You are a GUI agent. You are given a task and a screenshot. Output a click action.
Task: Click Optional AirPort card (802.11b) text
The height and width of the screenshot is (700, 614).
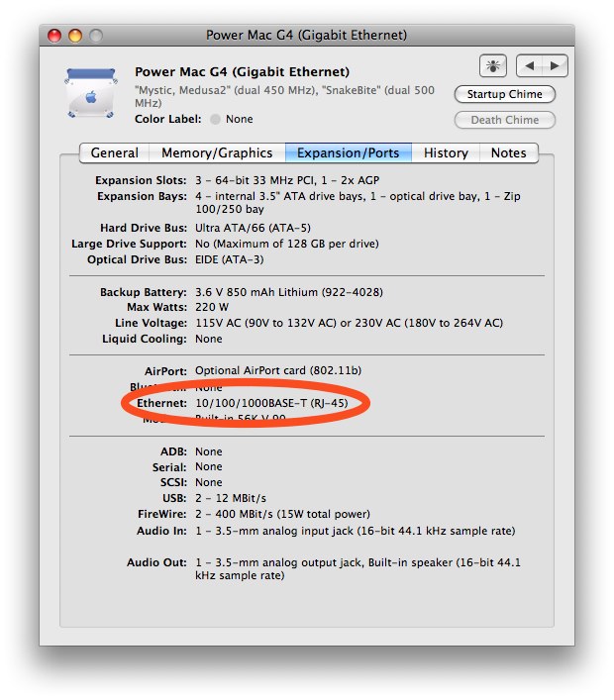point(277,371)
